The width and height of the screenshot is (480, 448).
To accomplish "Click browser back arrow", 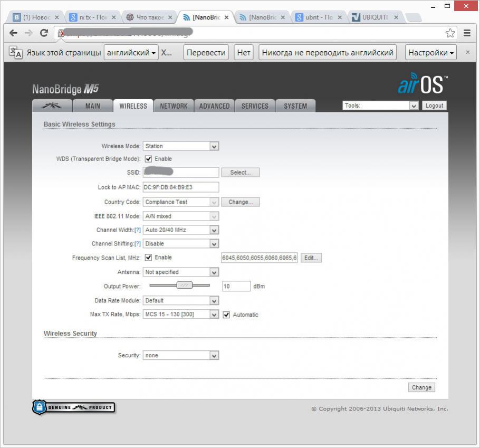I will (14, 33).
